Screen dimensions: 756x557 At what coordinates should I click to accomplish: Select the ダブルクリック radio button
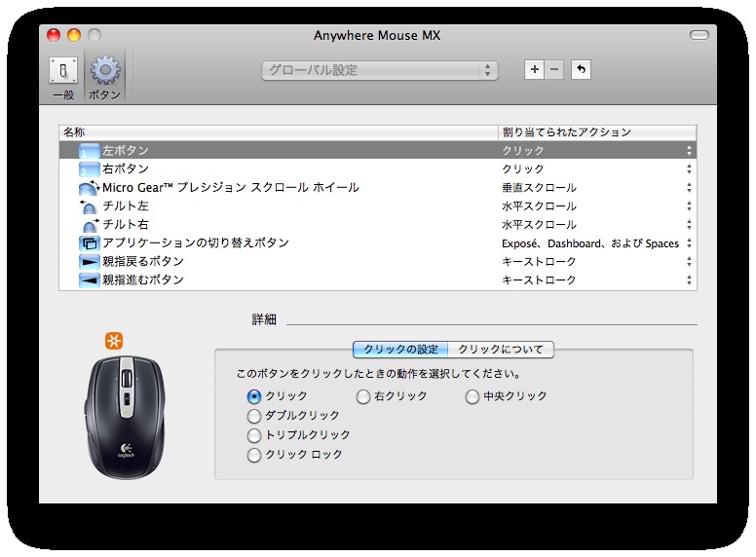[254, 416]
